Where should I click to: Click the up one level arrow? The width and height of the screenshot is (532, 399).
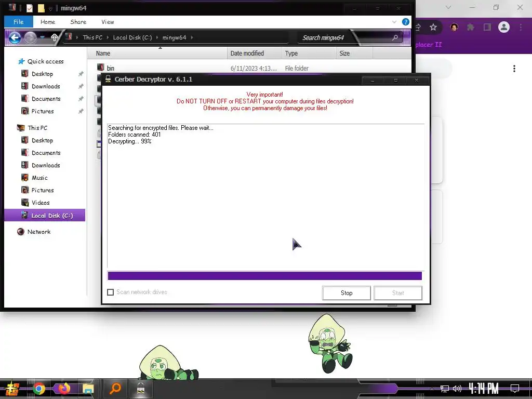pyautogui.click(x=54, y=37)
